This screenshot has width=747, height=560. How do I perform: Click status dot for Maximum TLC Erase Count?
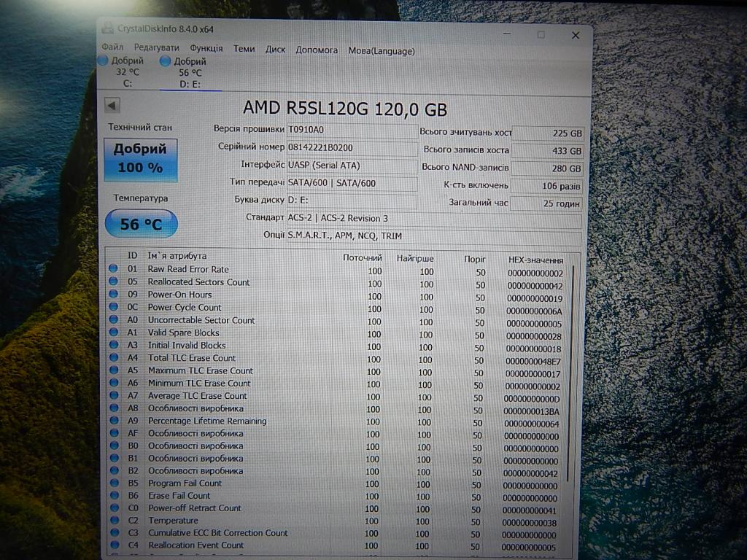click(x=114, y=370)
